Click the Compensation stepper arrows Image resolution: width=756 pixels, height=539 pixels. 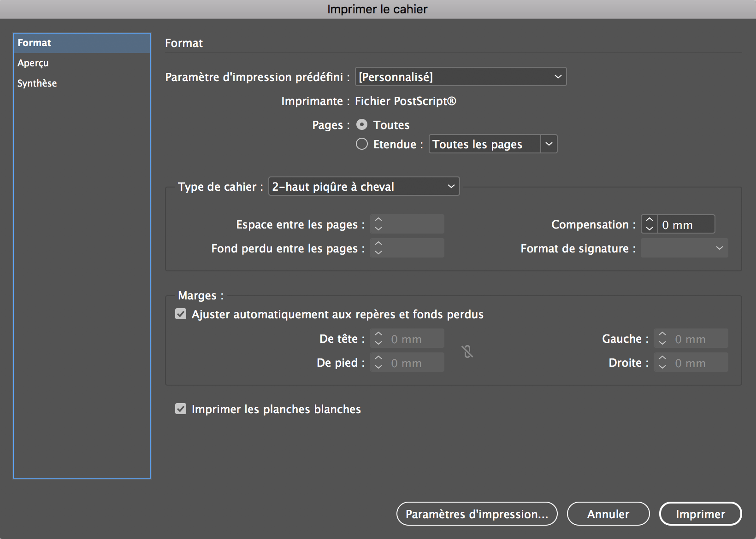pos(649,224)
